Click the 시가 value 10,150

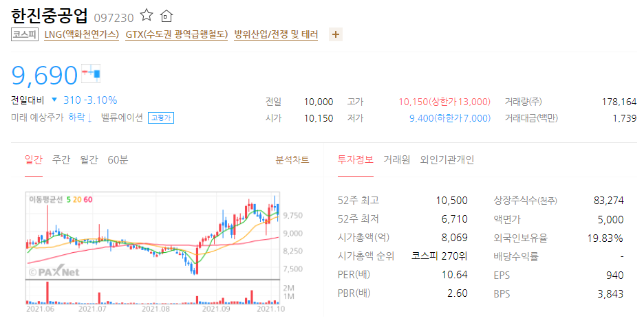pos(319,118)
